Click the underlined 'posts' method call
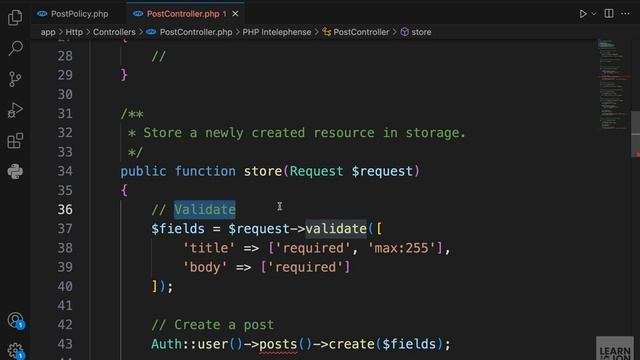 (278, 344)
